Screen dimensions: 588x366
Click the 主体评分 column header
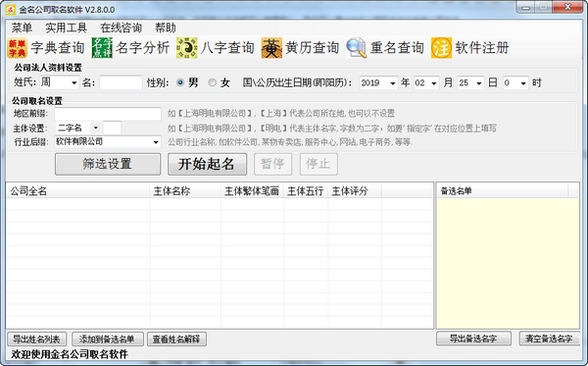coord(355,191)
